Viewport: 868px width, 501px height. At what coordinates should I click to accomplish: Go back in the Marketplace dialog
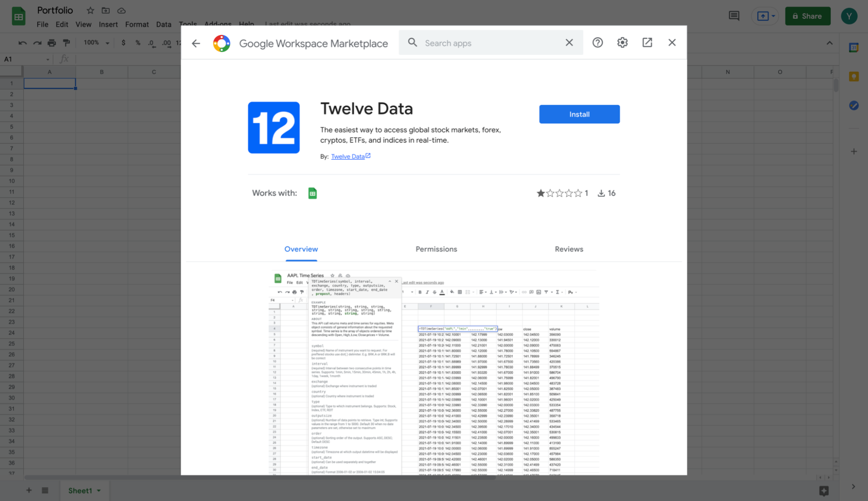click(196, 43)
